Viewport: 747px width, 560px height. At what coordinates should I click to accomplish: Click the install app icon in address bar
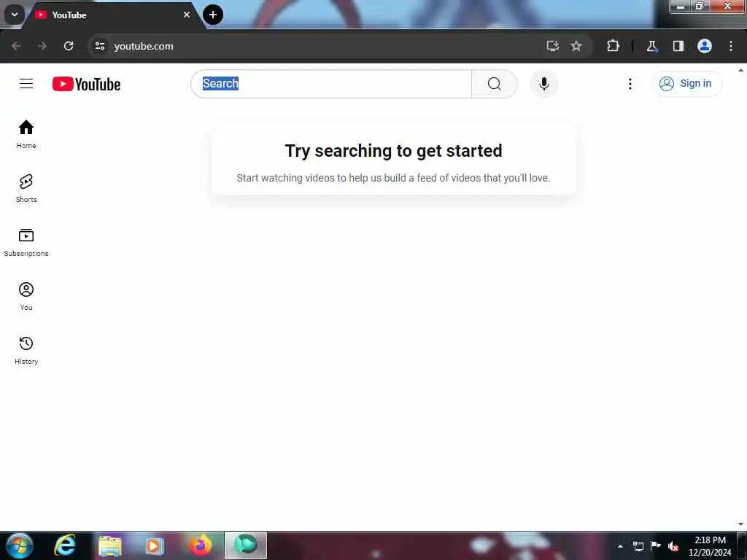coord(553,46)
